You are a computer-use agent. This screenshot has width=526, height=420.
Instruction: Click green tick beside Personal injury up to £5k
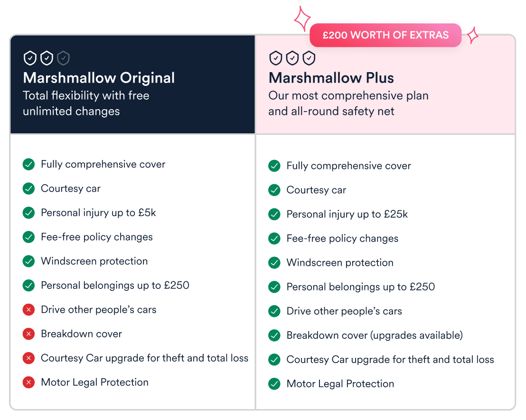pyautogui.click(x=29, y=213)
